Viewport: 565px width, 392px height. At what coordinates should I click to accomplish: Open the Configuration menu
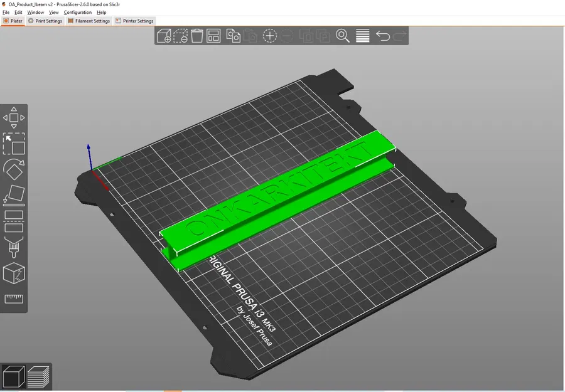click(x=77, y=12)
